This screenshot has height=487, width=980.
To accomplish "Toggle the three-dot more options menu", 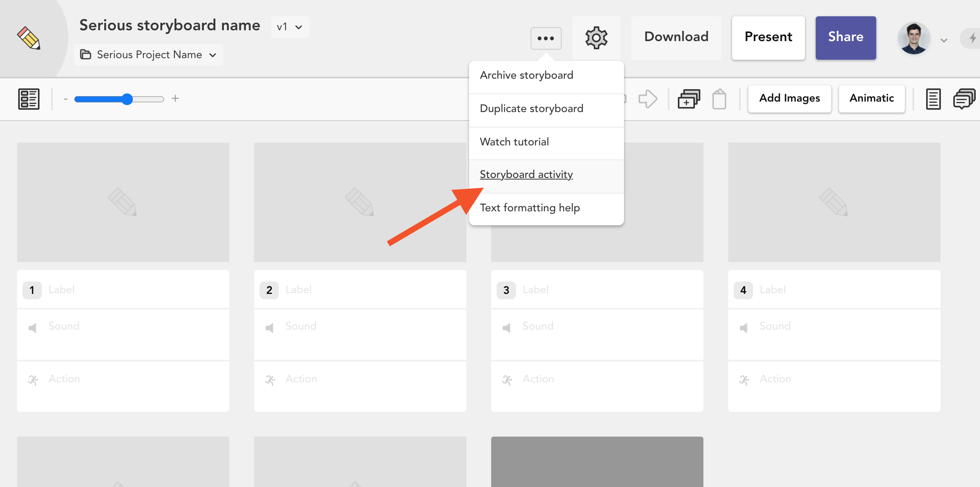I will pyautogui.click(x=546, y=38).
